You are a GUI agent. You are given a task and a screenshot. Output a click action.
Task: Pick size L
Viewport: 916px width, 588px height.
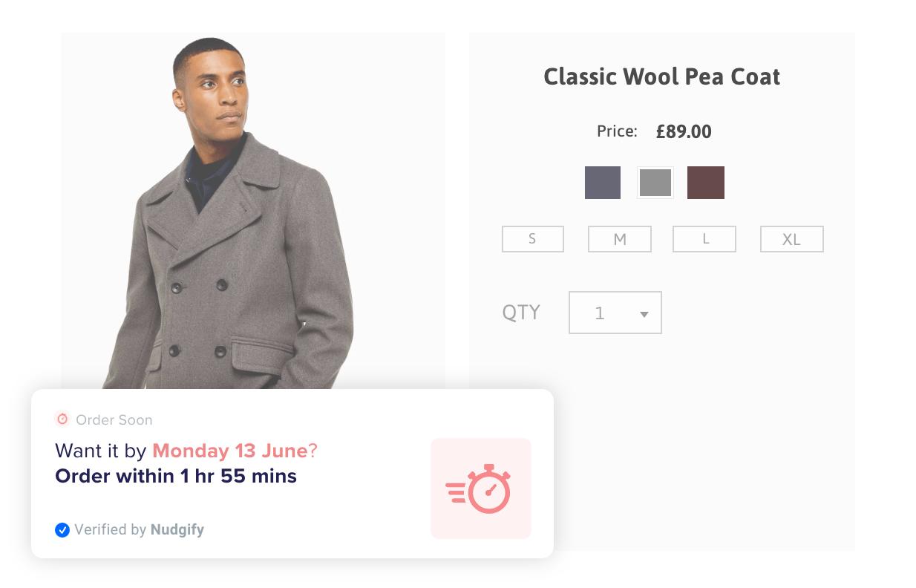coord(704,239)
